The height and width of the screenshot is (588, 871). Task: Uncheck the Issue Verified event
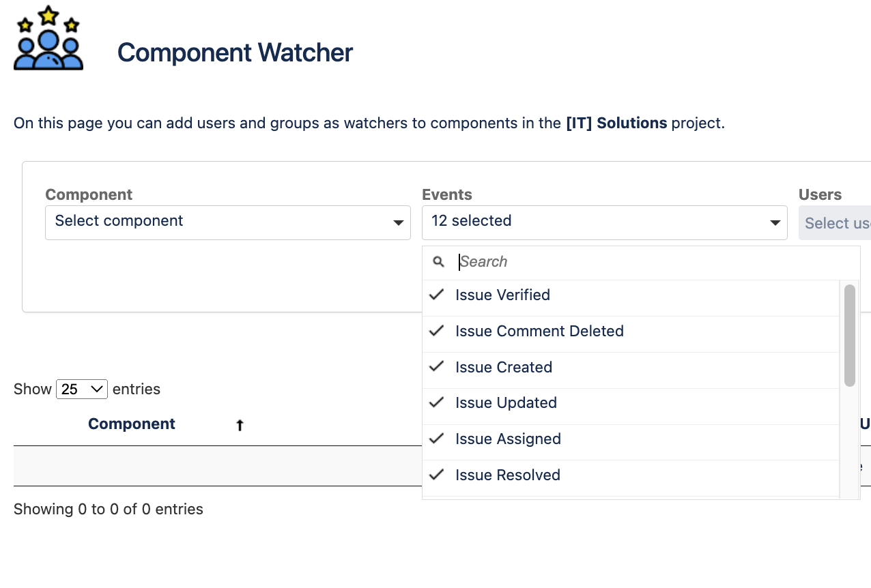pyautogui.click(x=502, y=295)
